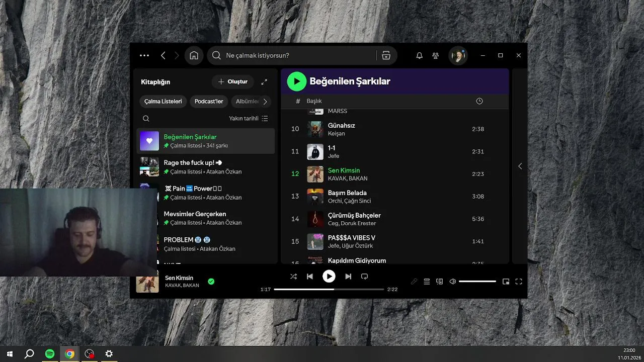Click the song progress bar

329,290
